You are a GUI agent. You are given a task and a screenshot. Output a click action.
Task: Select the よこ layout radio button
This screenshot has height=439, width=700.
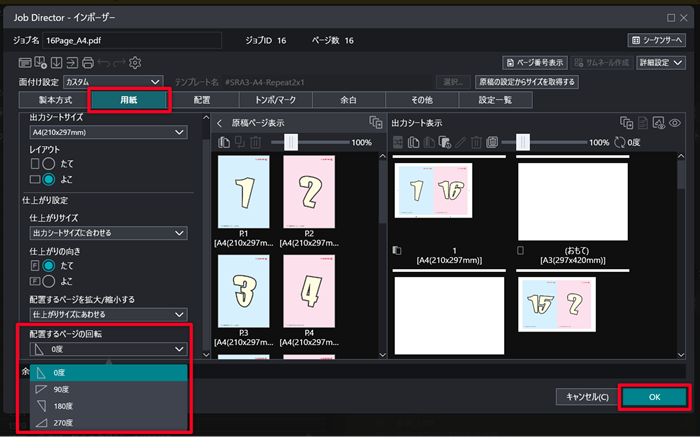click(x=47, y=180)
